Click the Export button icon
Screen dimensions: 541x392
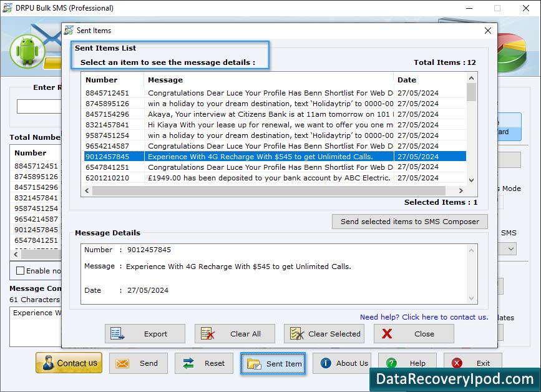tap(117, 334)
